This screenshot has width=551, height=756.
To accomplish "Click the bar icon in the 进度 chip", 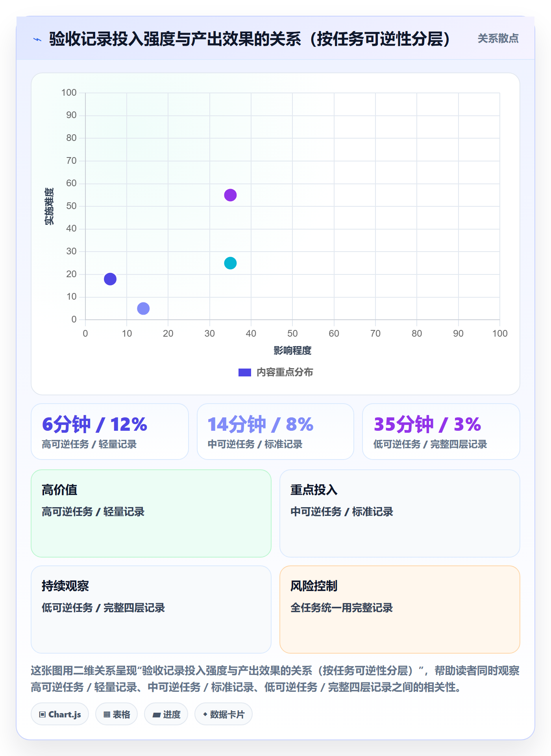I will 156,715.
